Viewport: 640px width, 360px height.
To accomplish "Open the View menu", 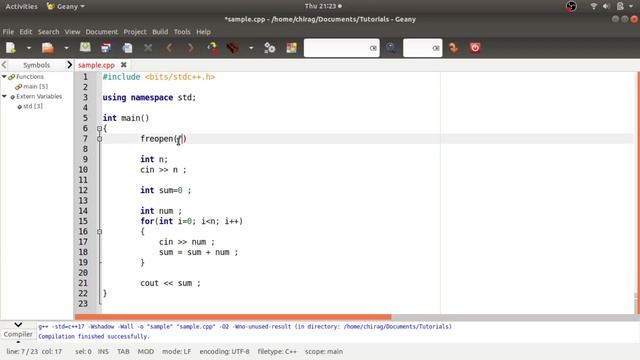I will click(72, 32).
